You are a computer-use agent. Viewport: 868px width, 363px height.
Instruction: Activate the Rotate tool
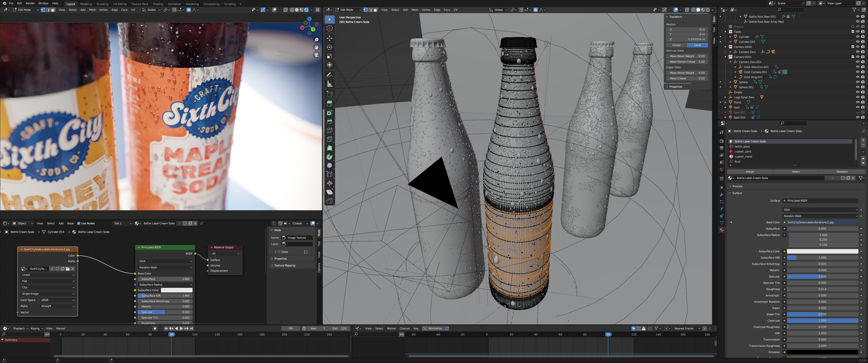(x=330, y=47)
